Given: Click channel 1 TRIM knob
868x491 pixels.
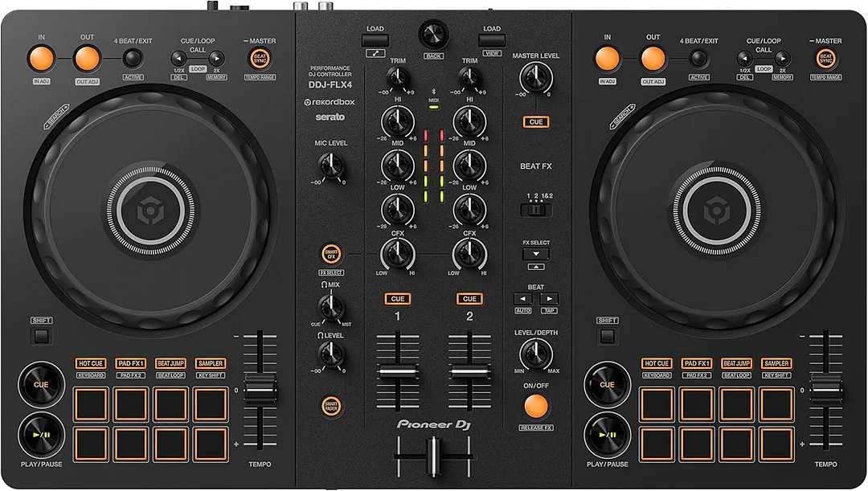Looking at the screenshot, I should click(398, 78).
